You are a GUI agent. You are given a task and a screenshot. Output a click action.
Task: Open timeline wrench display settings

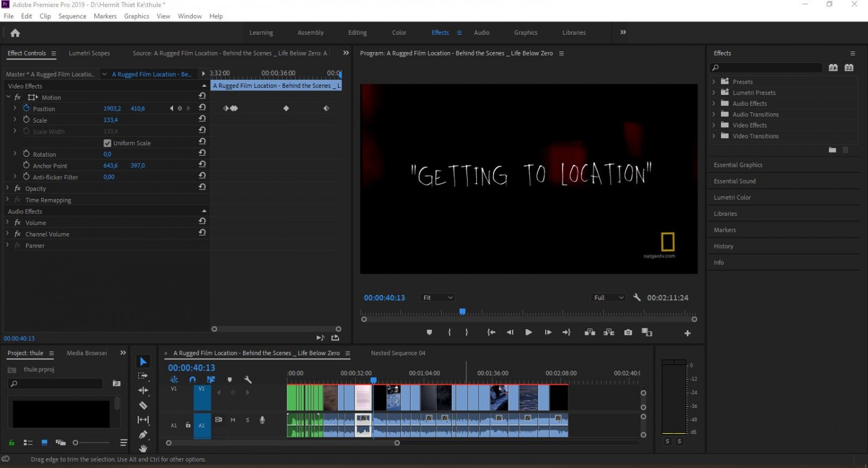click(248, 379)
